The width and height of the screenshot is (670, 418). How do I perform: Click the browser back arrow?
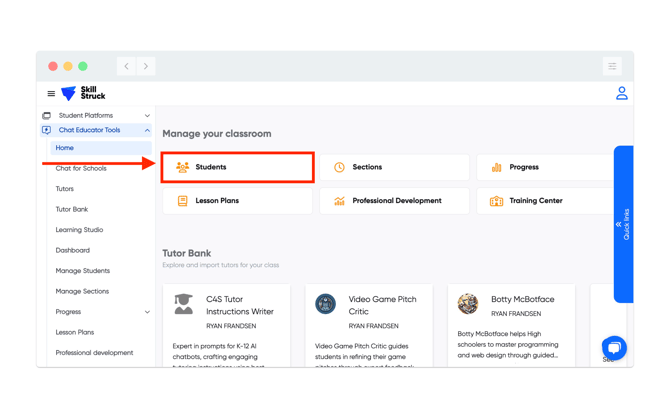click(x=127, y=66)
